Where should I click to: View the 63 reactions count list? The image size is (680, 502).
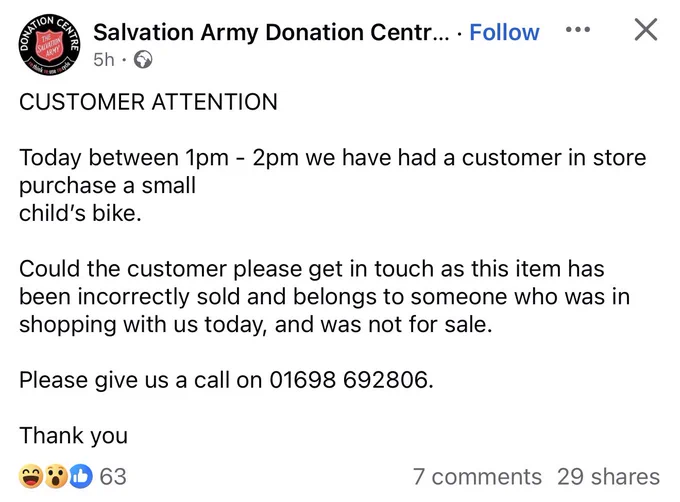coord(113,476)
